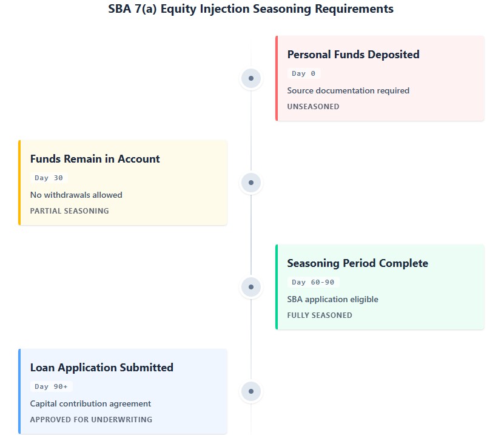The width and height of the screenshot is (504, 435).
Task: Click the "APPROVED FOR UNDERWRITING" status label
Action: pos(91,420)
